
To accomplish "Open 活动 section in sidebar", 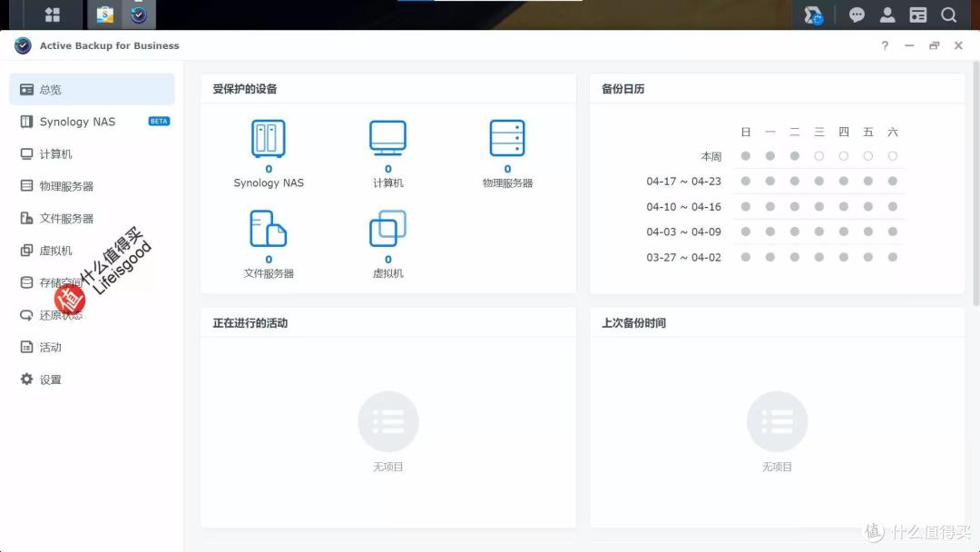I will tap(92, 347).
